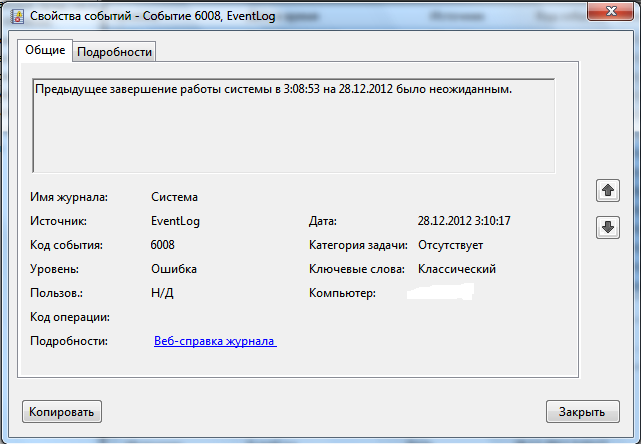This screenshot has width=641, height=444.
Task: Click the date value 28.12.2012 3:10:17
Action: (x=464, y=221)
